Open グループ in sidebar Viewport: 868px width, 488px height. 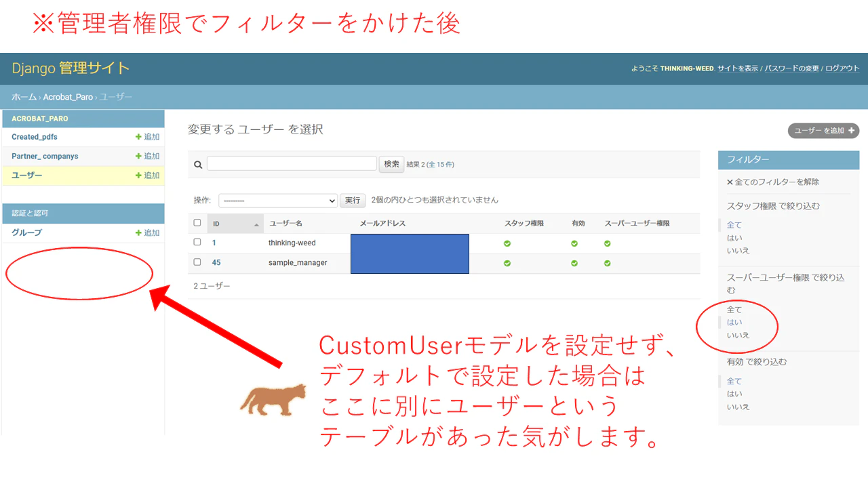pos(26,232)
